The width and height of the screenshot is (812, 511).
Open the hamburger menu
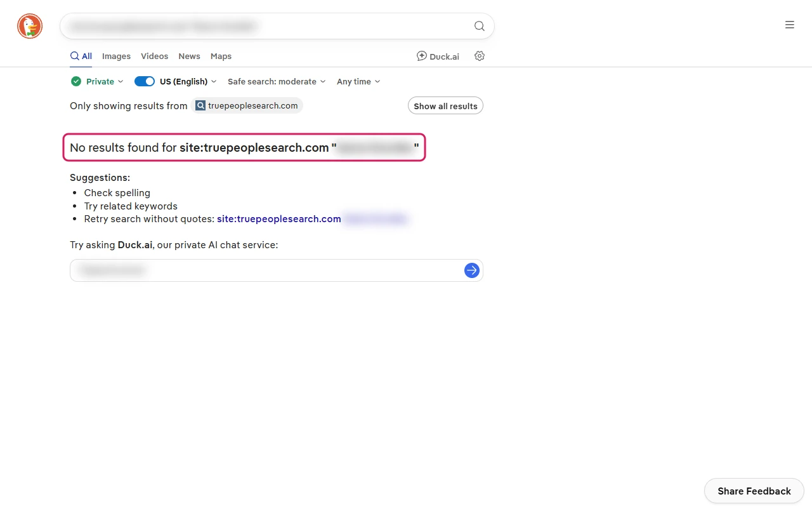(x=790, y=25)
